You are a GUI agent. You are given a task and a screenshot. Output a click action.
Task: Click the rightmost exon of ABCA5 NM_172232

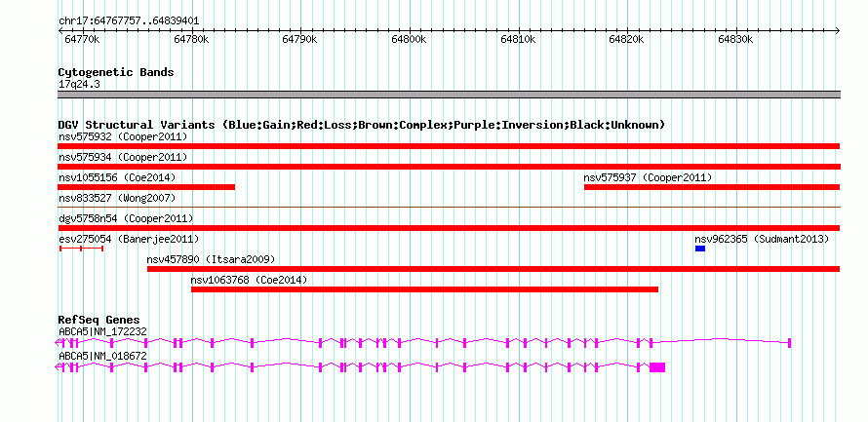point(789,343)
